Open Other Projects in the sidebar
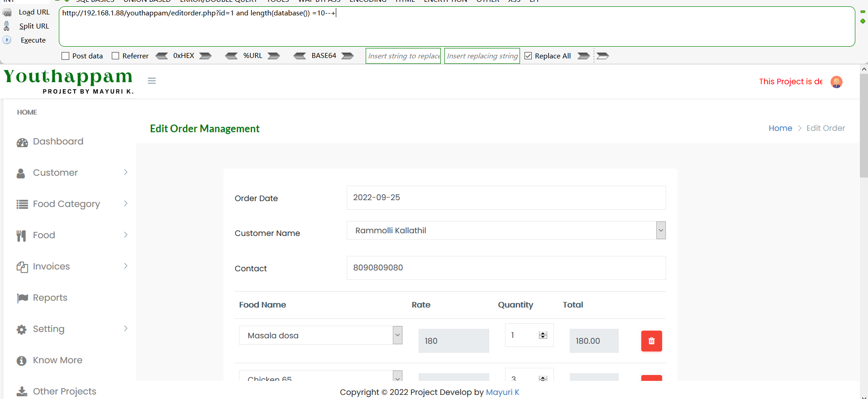868x399 pixels. (x=65, y=391)
